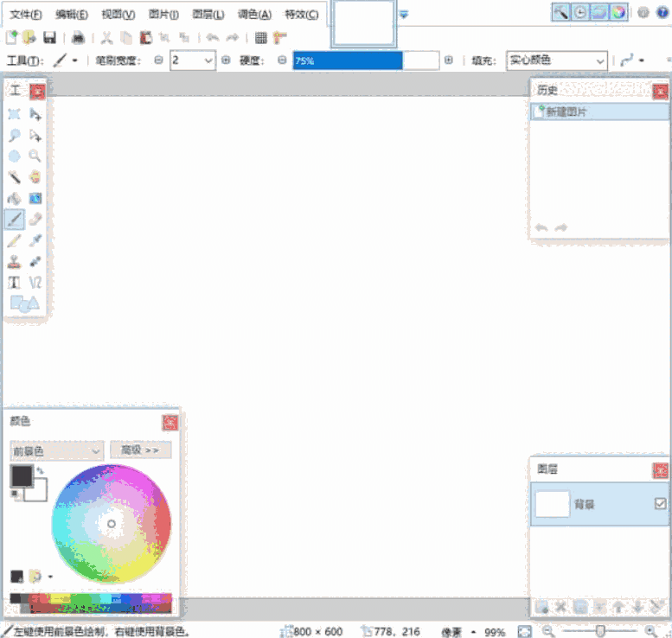Decrease brush width with the minus button
The height and width of the screenshot is (638, 672).
pos(158,60)
